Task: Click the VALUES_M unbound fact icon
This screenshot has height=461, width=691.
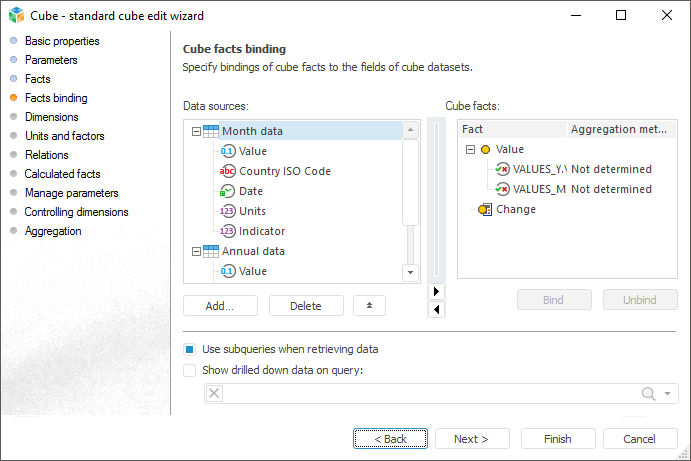Action: (x=502, y=189)
